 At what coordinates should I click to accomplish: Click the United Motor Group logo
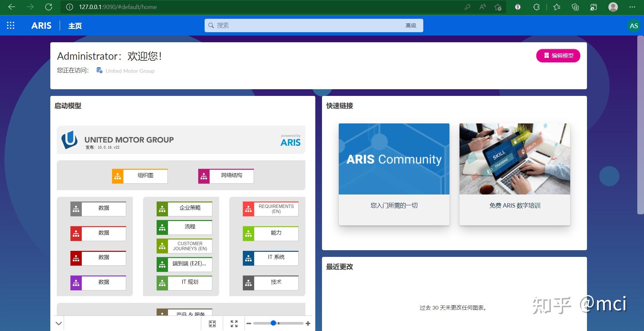(69, 140)
